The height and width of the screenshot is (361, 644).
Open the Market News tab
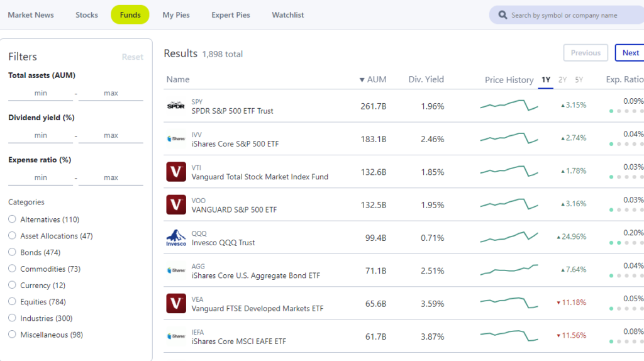click(31, 15)
